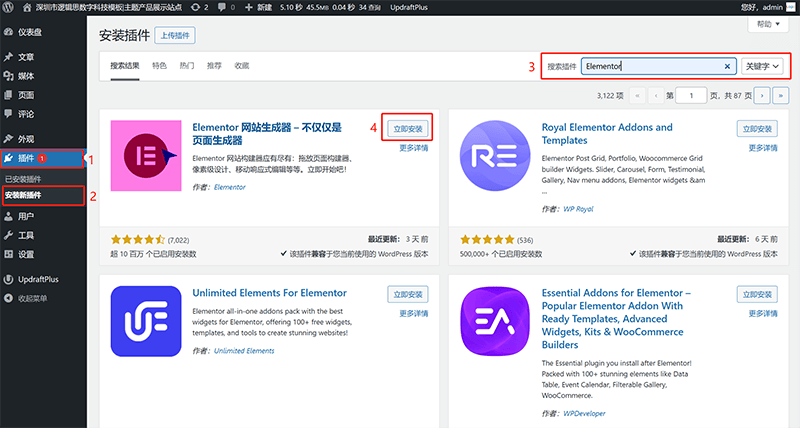
Task: Open the site home icon in admin bar
Action: [x=27, y=7]
